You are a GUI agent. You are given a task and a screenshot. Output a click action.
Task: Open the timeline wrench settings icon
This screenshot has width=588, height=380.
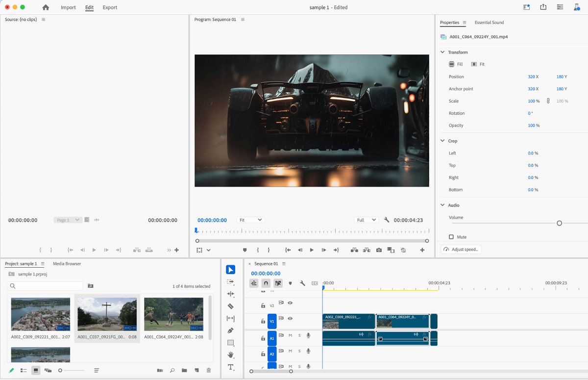pos(302,283)
